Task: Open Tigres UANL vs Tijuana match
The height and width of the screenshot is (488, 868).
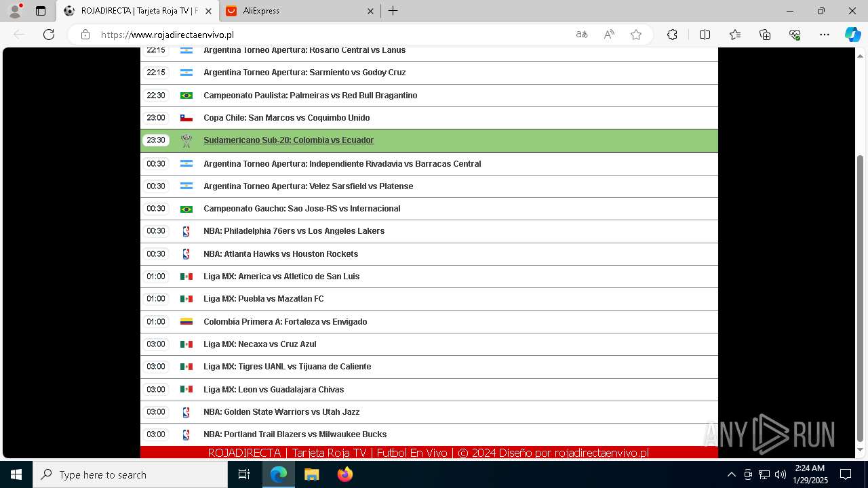Action: (288, 367)
